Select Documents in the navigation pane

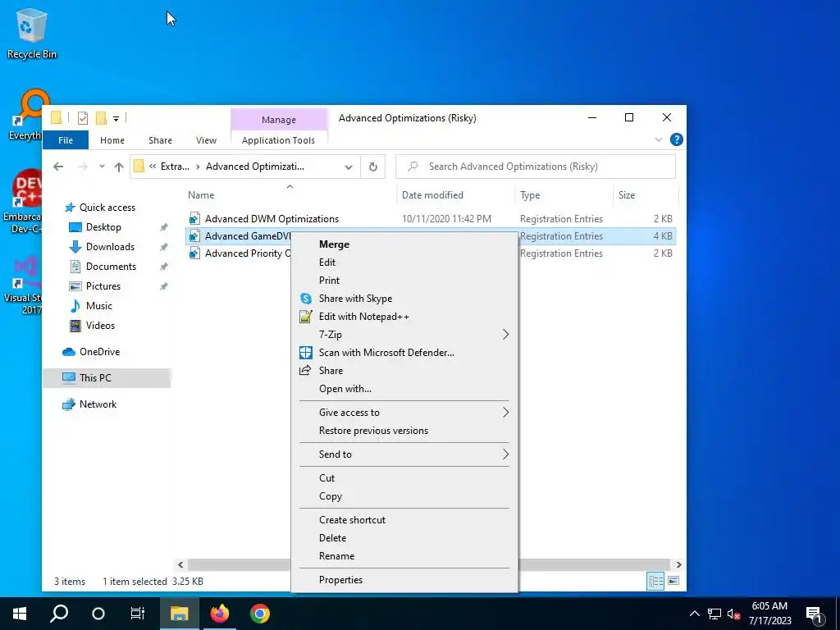(111, 267)
